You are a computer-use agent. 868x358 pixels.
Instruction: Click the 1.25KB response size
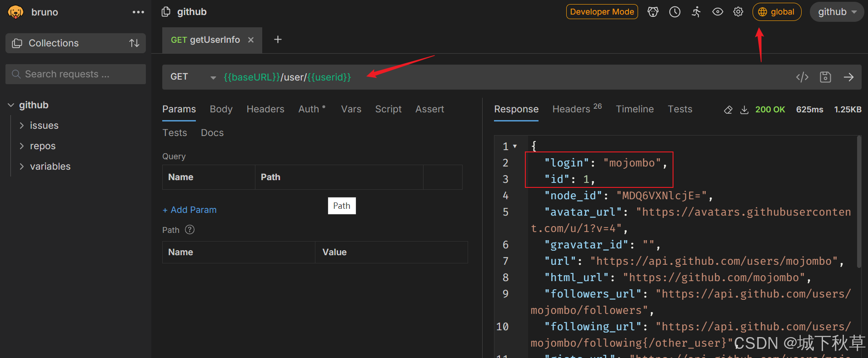tap(848, 110)
